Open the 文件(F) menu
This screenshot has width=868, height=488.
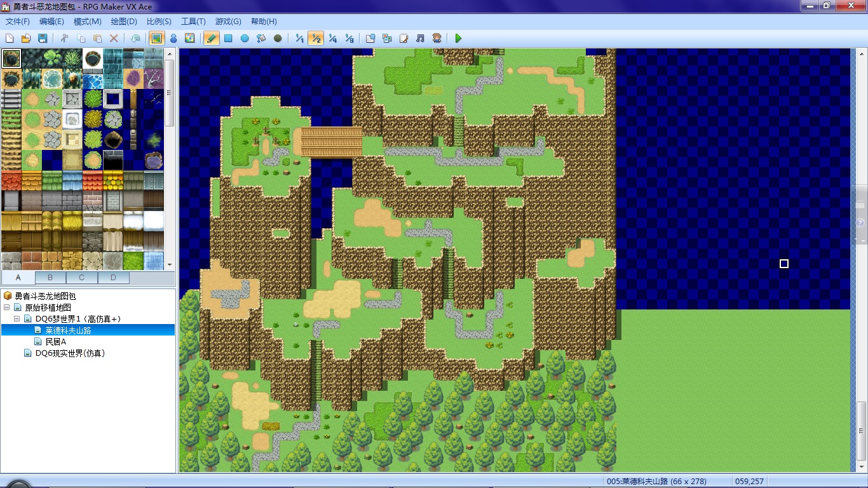click(x=18, y=22)
